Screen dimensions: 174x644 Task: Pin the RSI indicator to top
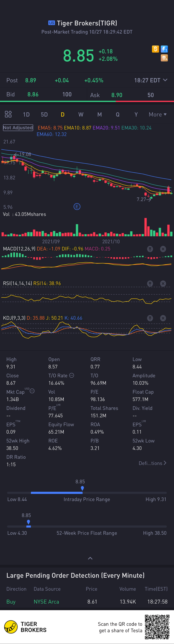(150, 283)
